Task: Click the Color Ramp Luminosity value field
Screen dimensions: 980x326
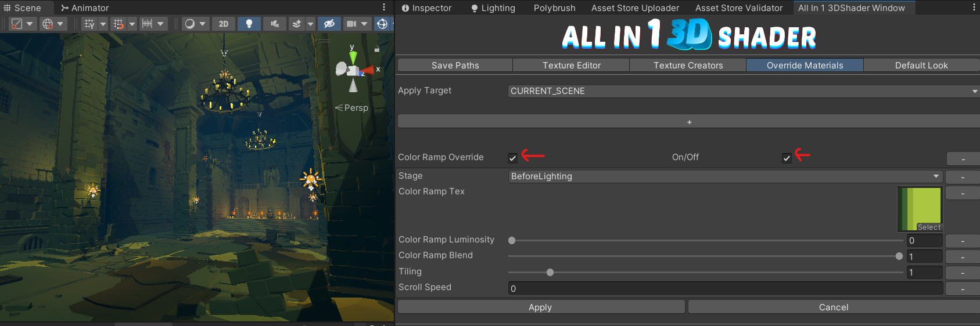Action: click(x=924, y=240)
